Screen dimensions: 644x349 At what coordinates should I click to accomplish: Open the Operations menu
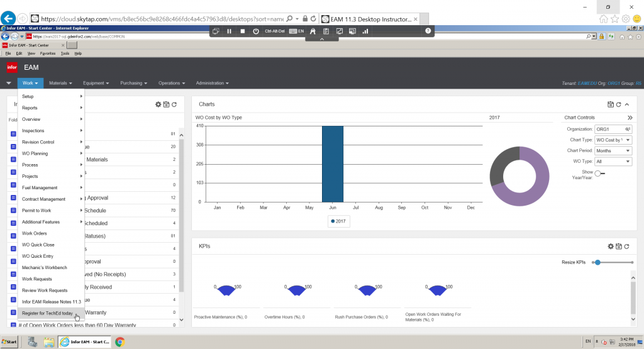[x=172, y=83]
